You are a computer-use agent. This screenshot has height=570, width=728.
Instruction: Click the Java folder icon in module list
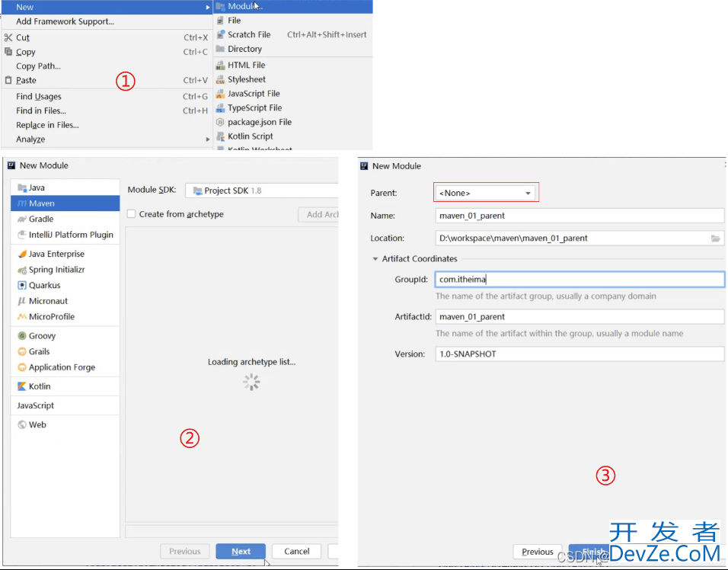[x=22, y=187]
